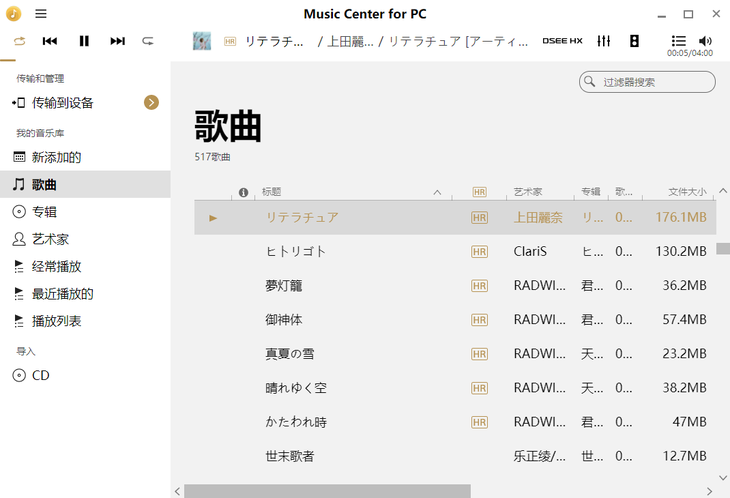Click the Music Center app logo
Image resolution: width=730 pixels, height=498 pixels.
tap(14, 13)
